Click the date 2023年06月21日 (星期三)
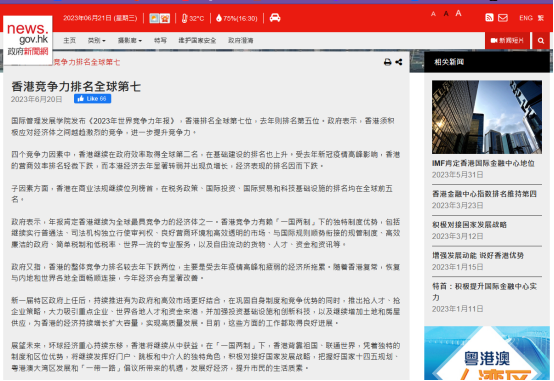The width and height of the screenshot is (554, 381). (100, 18)
